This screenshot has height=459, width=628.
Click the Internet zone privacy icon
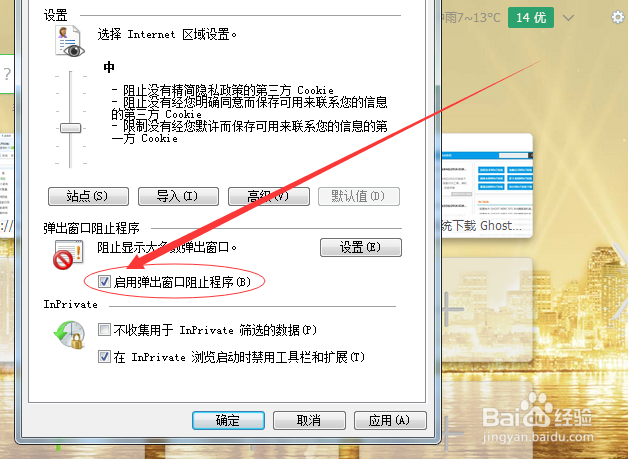pos(70,42)
